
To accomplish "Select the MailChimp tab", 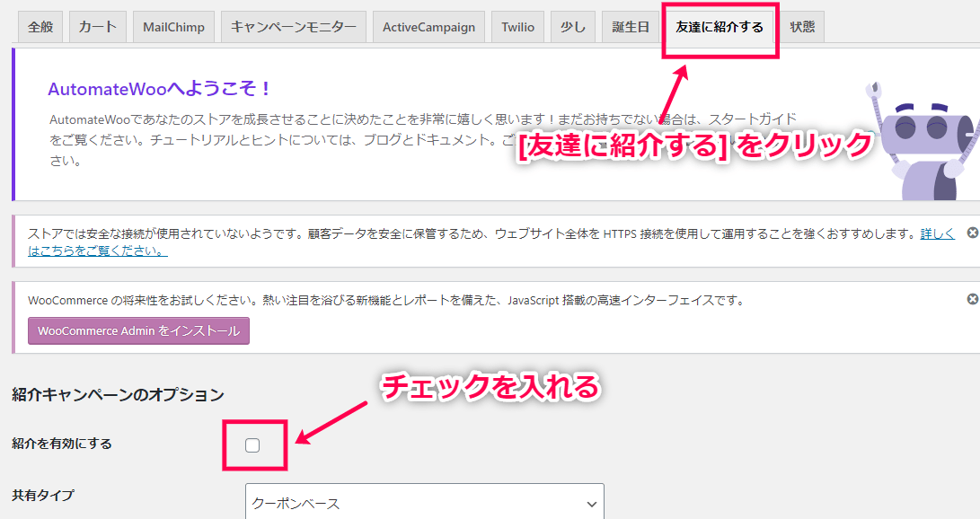I will click(173, 27).
